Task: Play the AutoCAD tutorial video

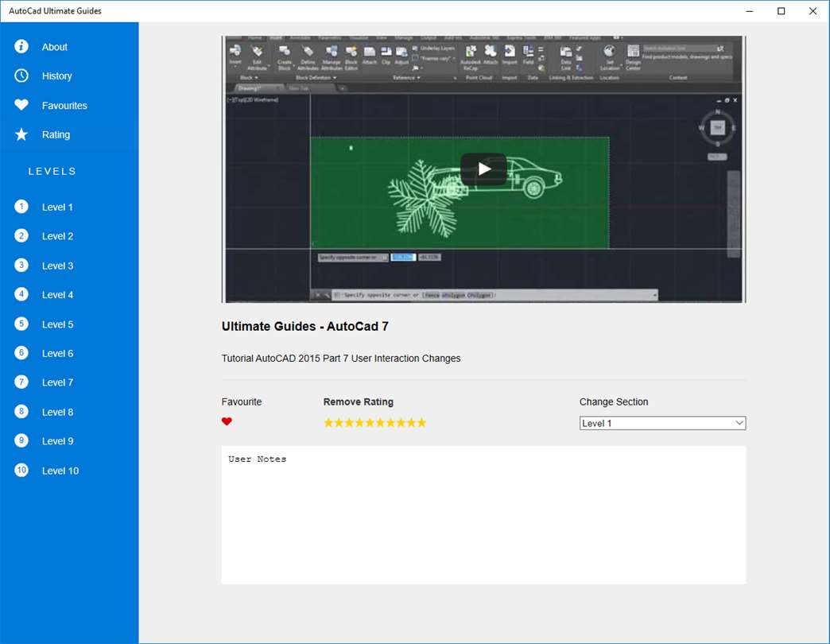Action: coord(483,169)
